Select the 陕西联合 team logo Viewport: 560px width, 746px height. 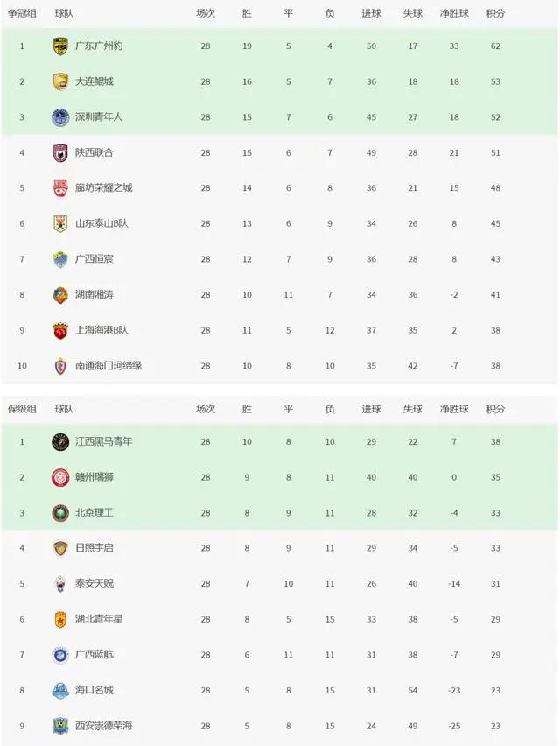(60, 152)
